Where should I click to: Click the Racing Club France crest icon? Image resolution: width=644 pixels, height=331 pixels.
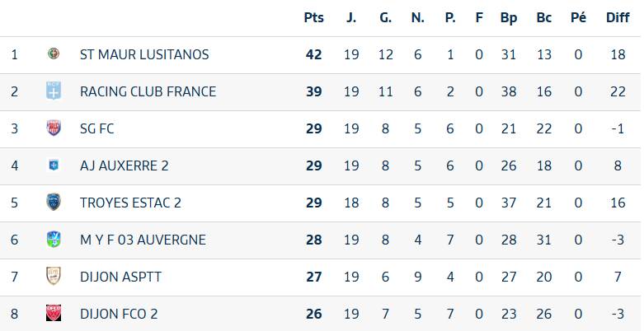click(x=54, y=91)
